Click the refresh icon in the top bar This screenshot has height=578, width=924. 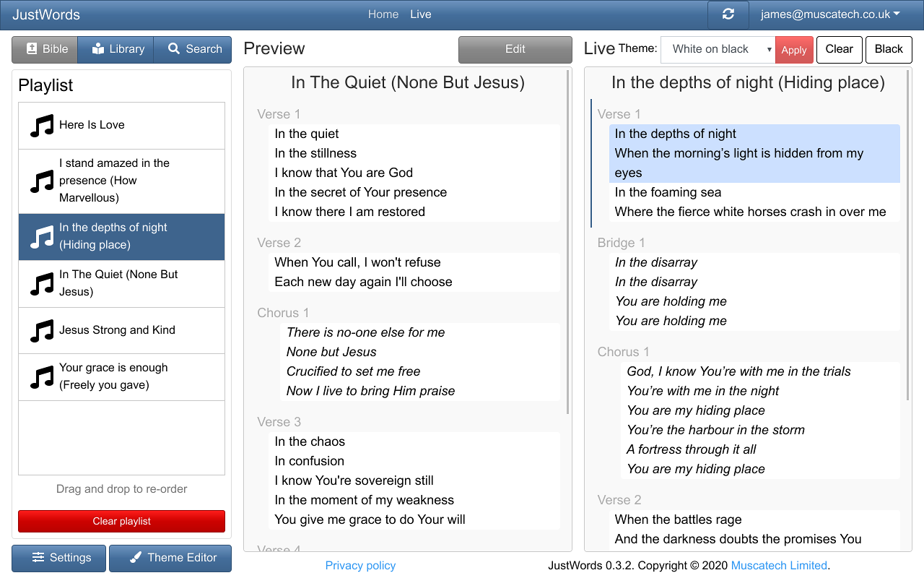[728, 14]
